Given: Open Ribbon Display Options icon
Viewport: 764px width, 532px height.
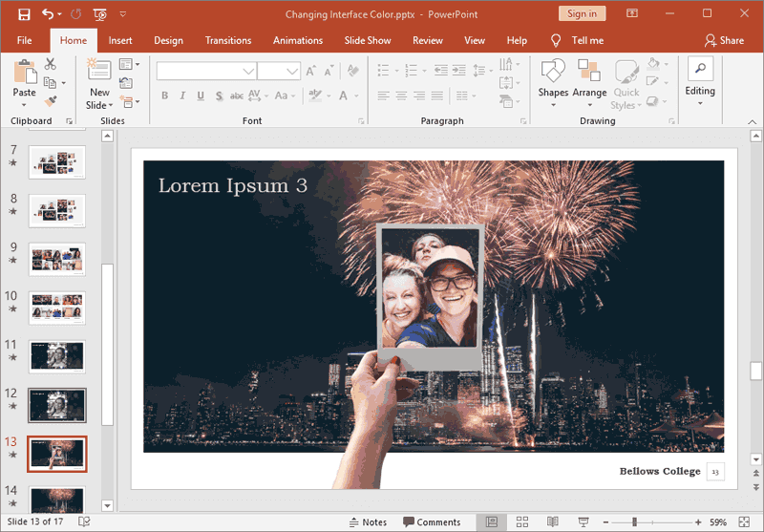Looking at the screenshot, I should 632,13.
